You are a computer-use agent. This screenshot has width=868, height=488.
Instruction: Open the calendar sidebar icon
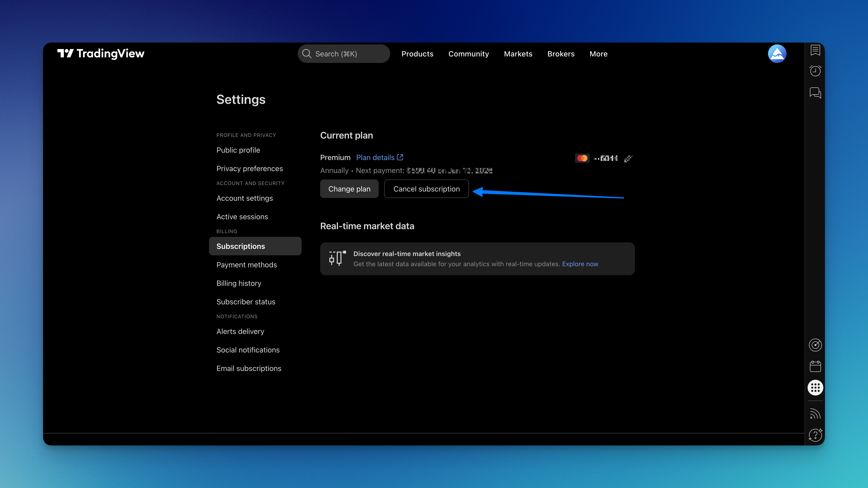tap(815, 366)
